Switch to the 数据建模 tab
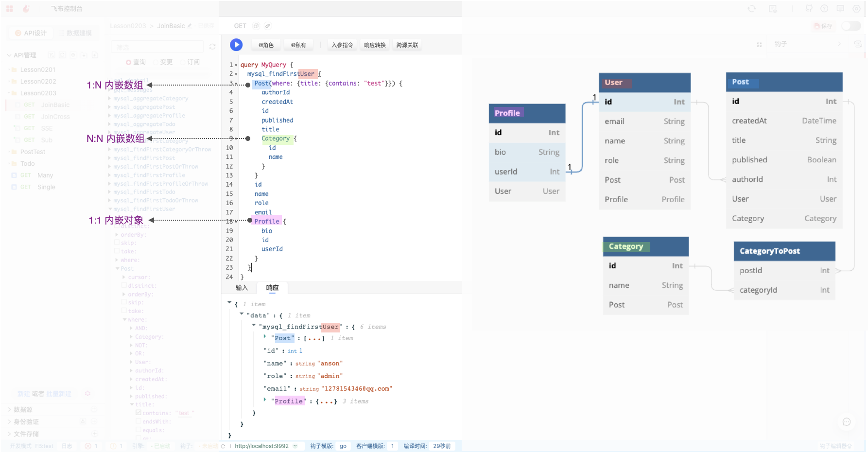This screenshot has width=868, height=453. point(74,33)
